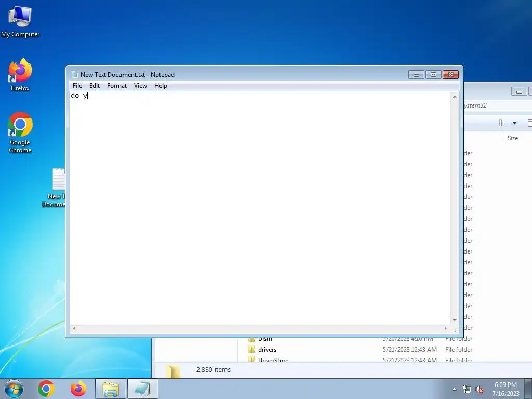This screenshot has width=532, height=399.
Task: Click Show desktop button at taskbar edge
Action: 528,389
